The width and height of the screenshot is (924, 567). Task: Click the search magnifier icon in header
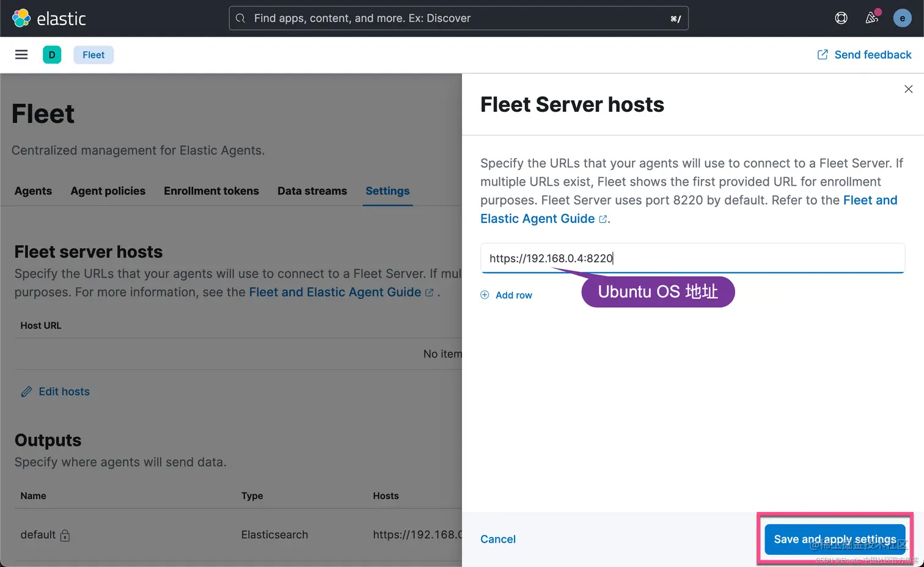tap(241, 18)
